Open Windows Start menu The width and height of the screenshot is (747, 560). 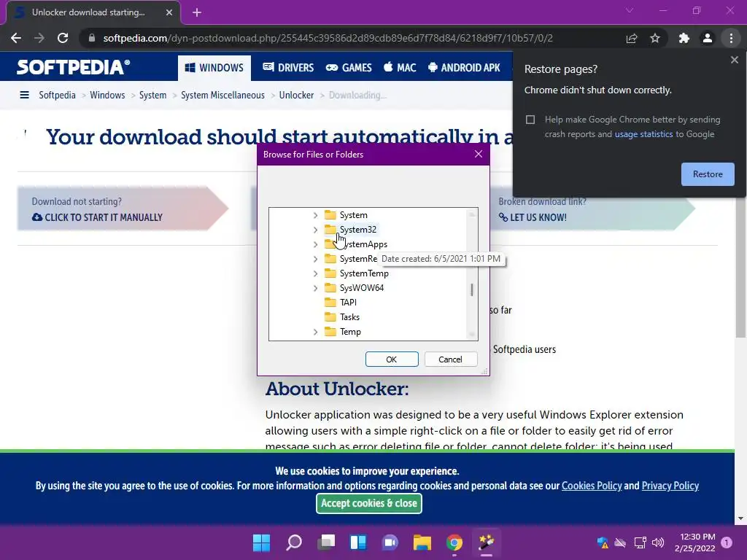pos(261,542)
